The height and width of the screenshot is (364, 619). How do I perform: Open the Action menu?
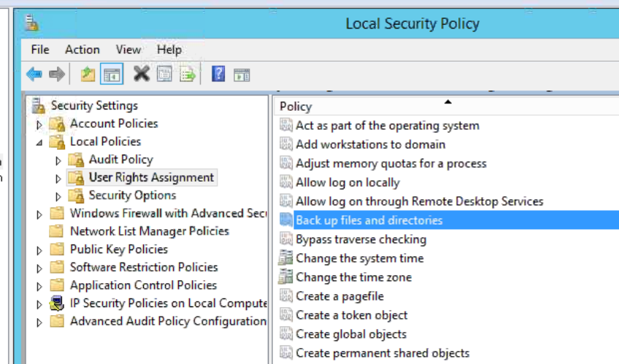(82, 50)
